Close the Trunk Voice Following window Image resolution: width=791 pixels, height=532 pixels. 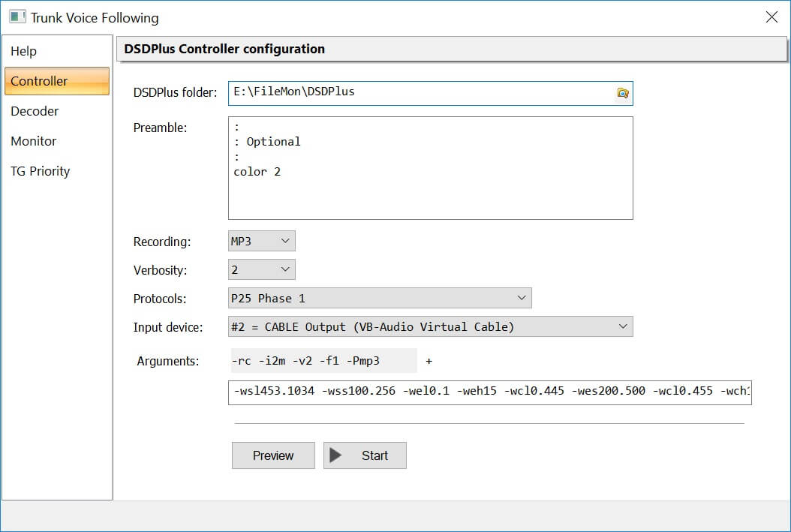coord(771,17)
